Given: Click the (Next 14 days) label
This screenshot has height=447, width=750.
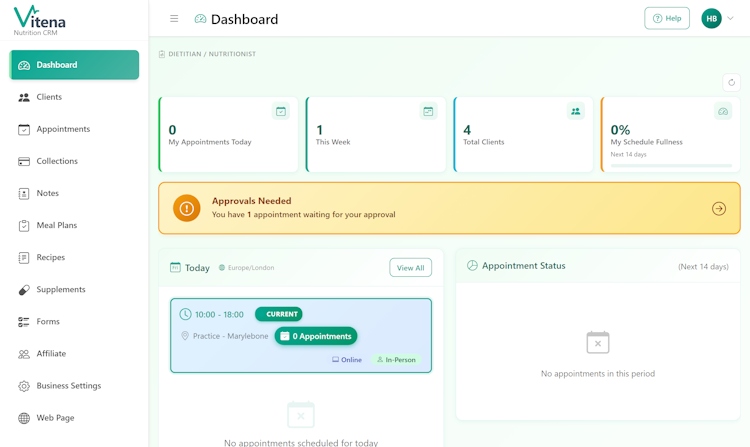Looking at the screenshot, I should [x=703, y=267].
